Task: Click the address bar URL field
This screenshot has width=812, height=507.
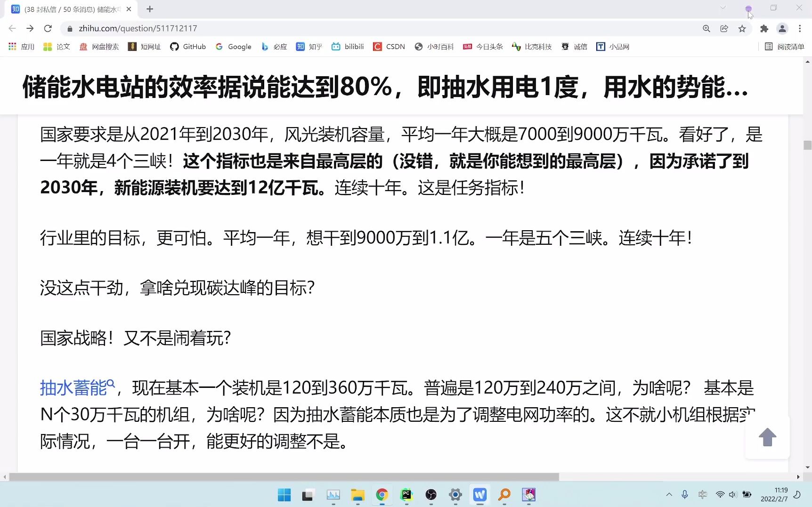Action: (x=382, y=29)
